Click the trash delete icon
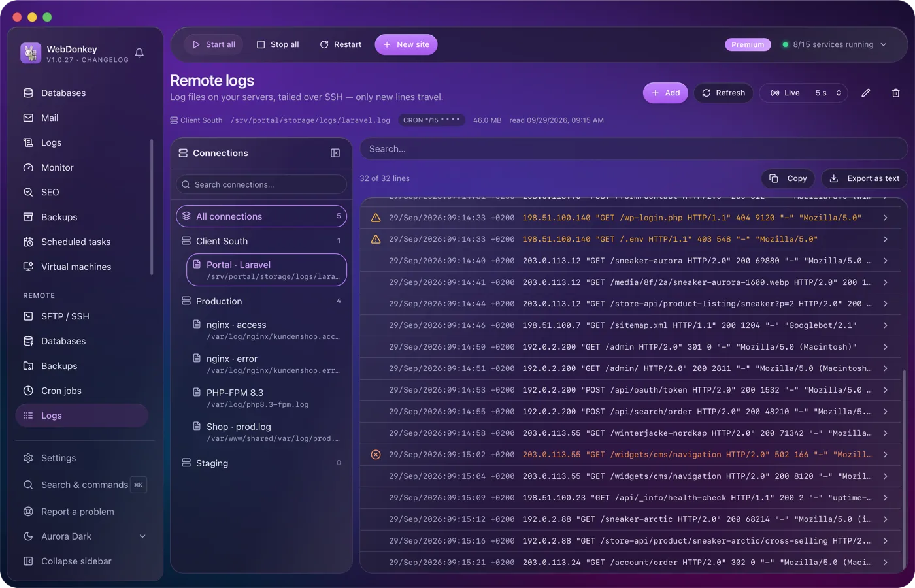915x588 pixels. (896, 93)
